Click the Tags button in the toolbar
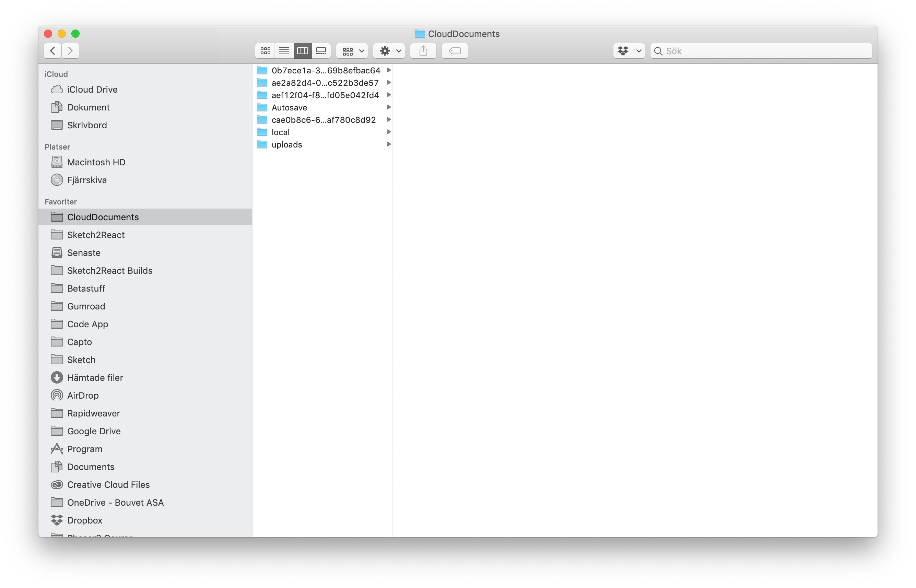916x588 pixels. (454, 51)
